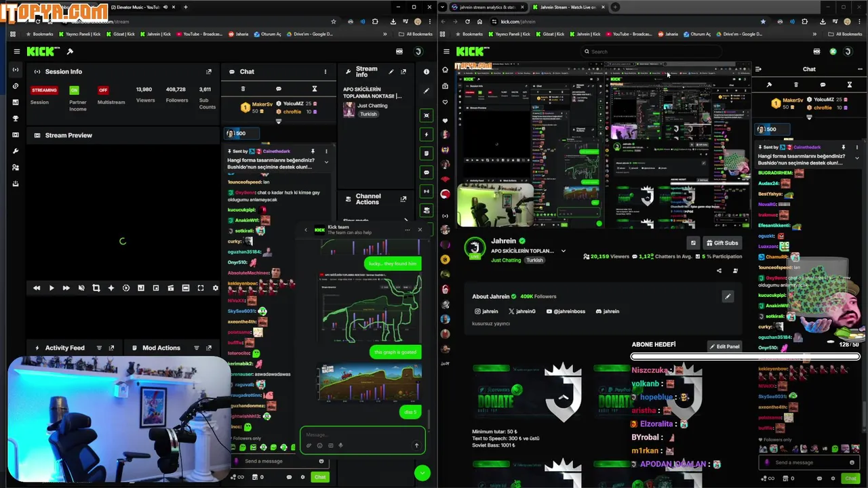This screenshot has width=868, height=488.
Task: Rewind the Stream Preview player
Action: pos(37,288)
